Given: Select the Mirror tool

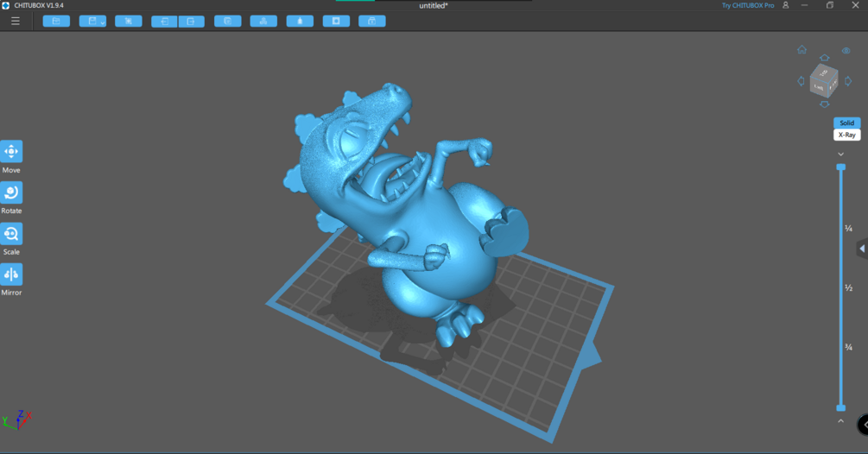Looking at the screenshot, I should (11, 274).
